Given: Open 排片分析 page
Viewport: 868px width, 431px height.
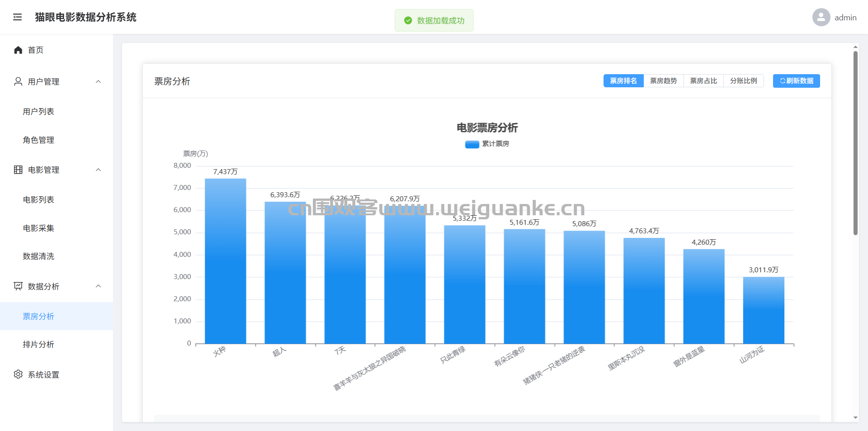Looking at the screenshot, I should pyautogui.click(x=57, y=344).
